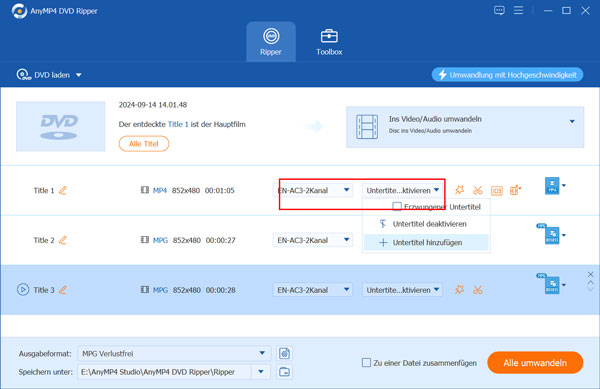600x389 pixels.
Task: Play Title 3 preview
Action: 23,290
